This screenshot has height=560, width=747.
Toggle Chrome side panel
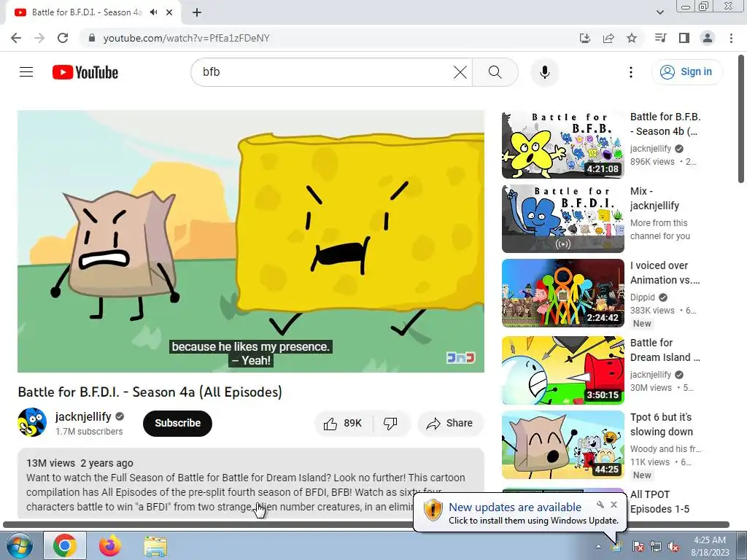pos(684,38)
